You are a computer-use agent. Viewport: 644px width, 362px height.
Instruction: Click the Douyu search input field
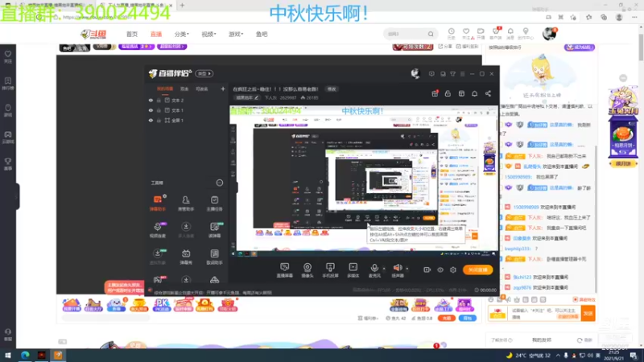405,34
